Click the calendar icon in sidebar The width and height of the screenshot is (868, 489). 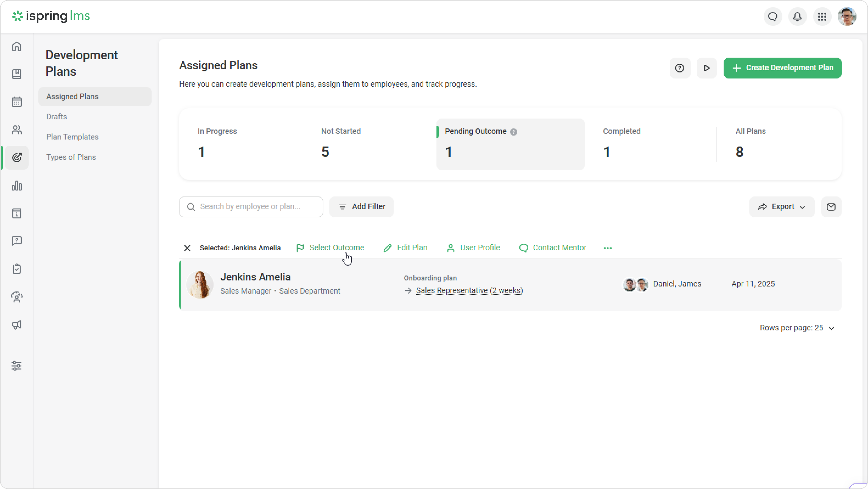(x=16, y=102)
